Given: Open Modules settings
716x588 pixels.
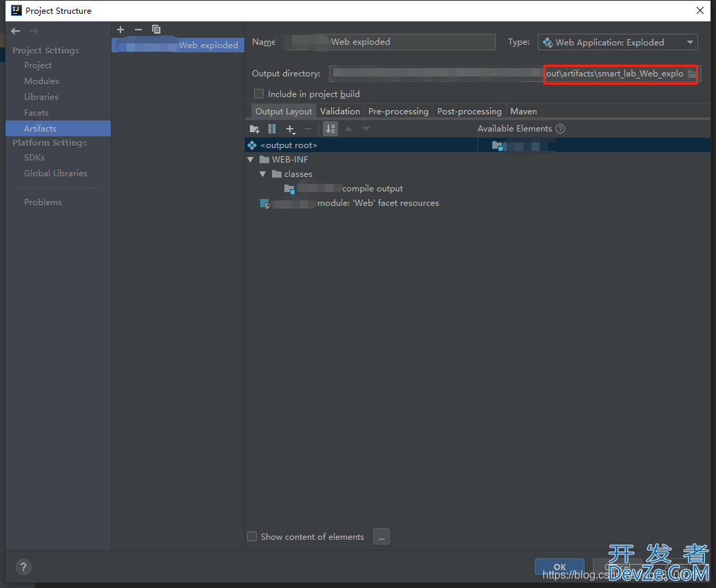Looking at the screenshot, I should point(41,81).
